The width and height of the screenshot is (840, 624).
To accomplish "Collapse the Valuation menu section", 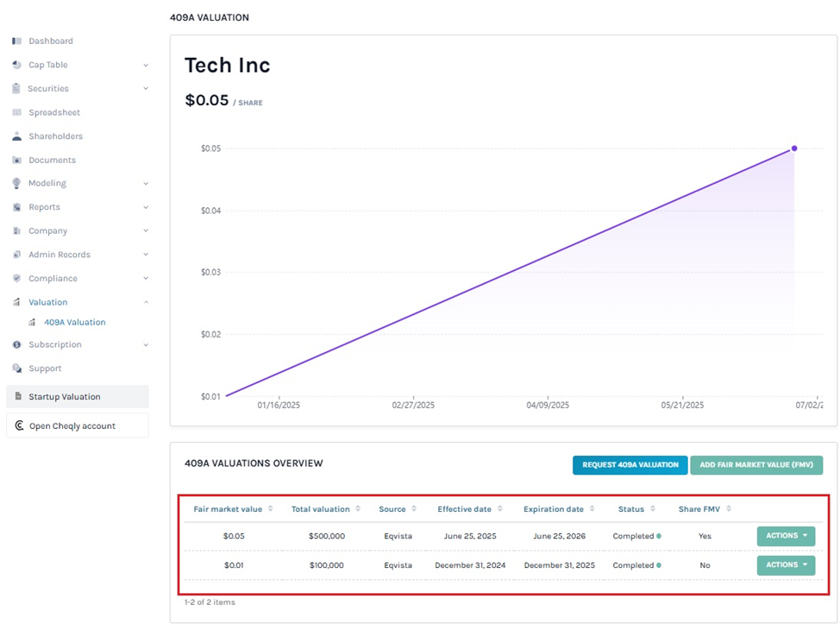I will pyautogui.click(x=145, y=302).
